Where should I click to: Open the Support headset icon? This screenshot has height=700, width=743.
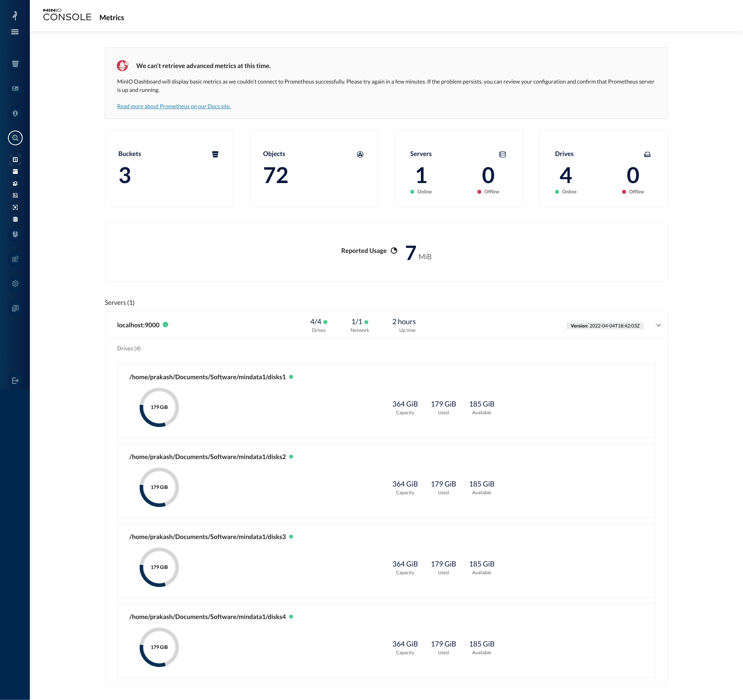point(15,234)
